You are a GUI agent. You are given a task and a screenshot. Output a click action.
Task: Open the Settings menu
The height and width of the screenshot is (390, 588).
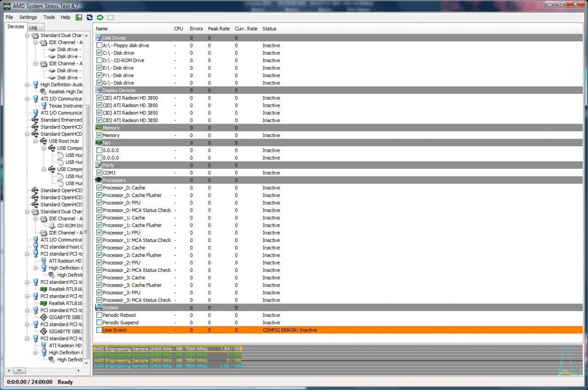(28, 17)
